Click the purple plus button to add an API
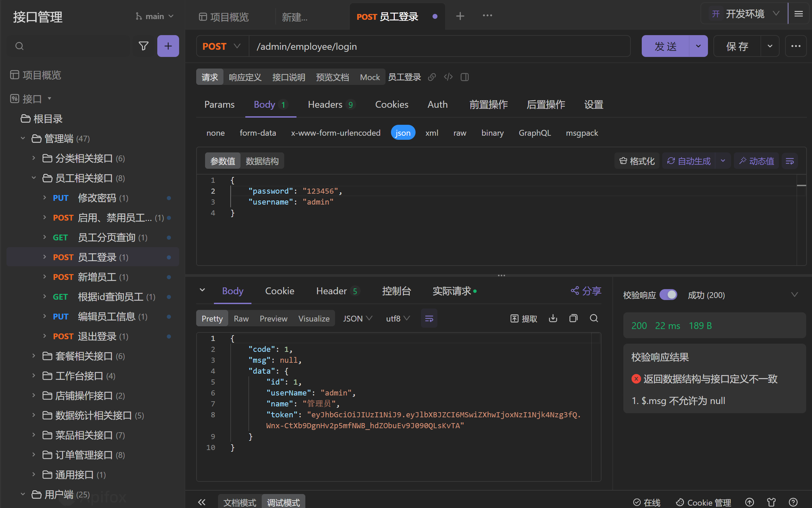The height and width of the screenshot is (508, 812). click(168, 46)
